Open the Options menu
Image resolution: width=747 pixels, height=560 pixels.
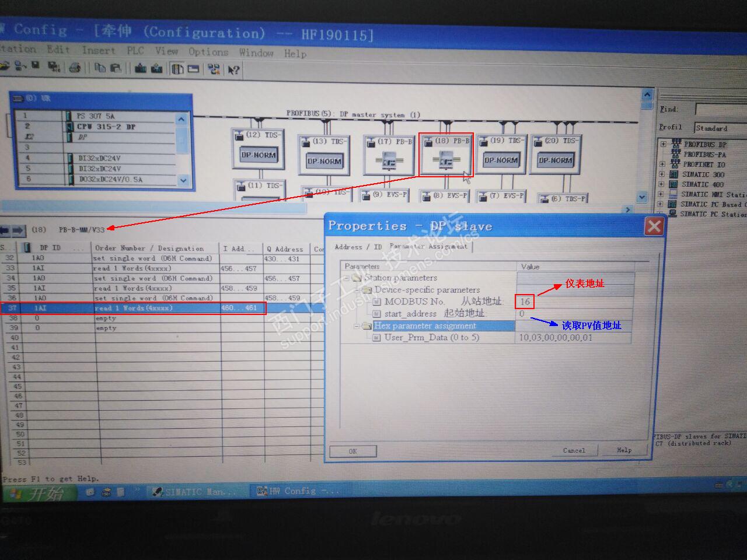(x=208, y=52)
